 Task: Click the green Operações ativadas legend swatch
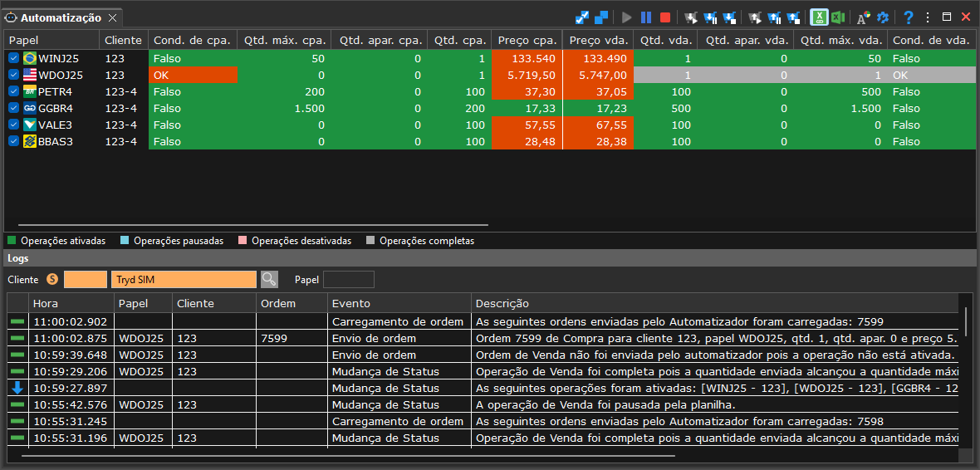[x=12, y=241]
